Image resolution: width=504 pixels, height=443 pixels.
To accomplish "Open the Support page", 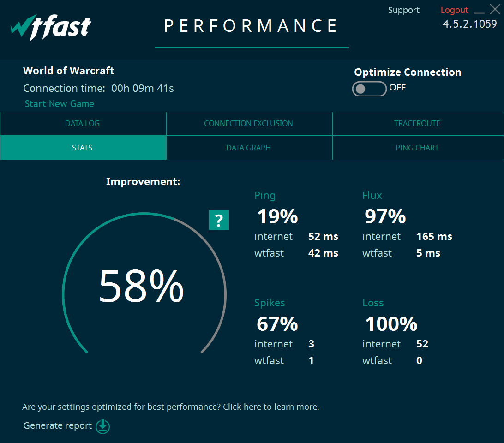I will point(403,10).
